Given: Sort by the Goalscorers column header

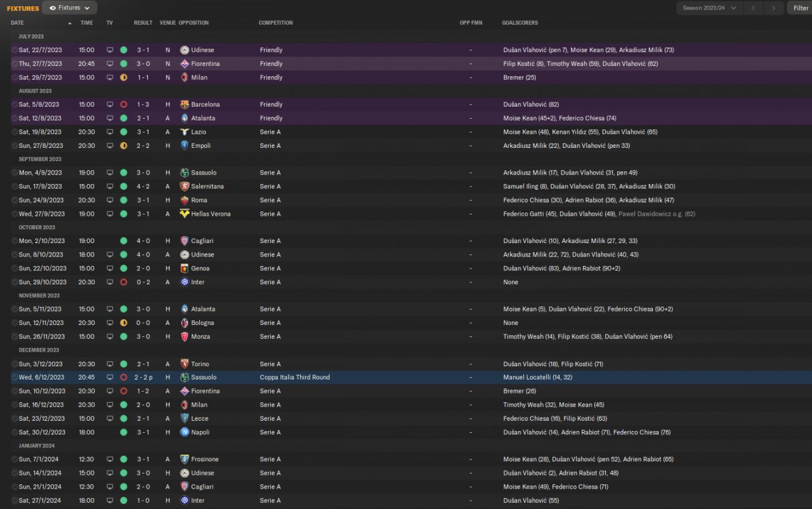Looking at the screenshot, I should [x=520, y=23].
